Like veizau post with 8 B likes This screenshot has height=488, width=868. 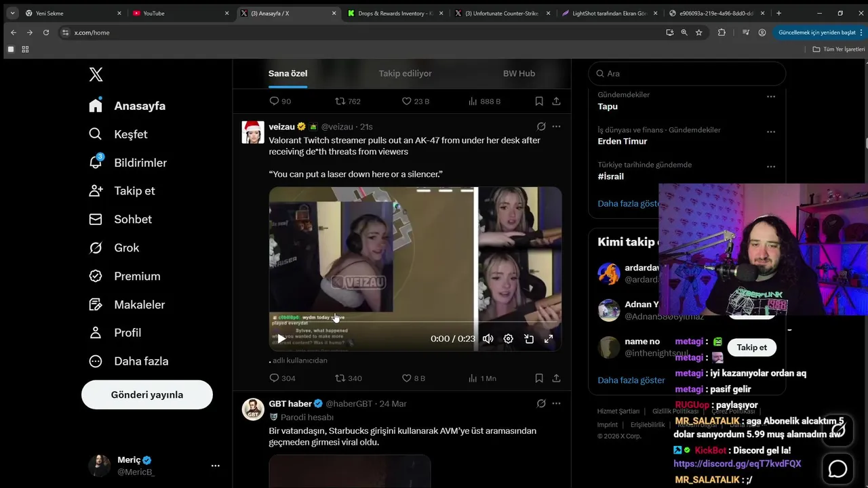[x=413, y=378]
